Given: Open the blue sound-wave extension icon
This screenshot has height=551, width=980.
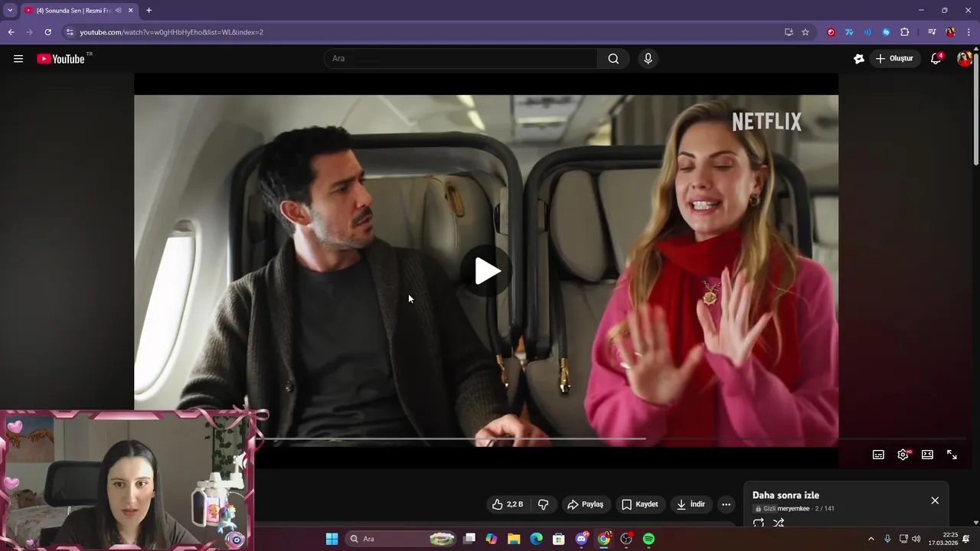Looking at the screenshot, I should point(867,32).
